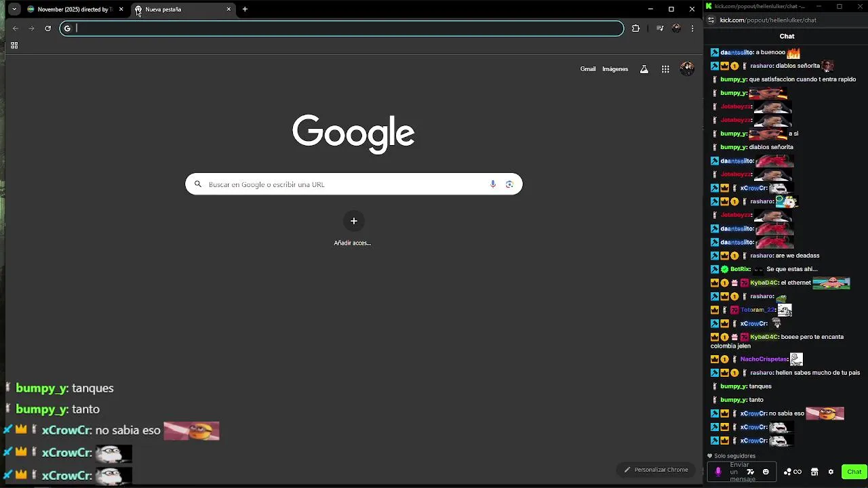Screen dimensions: 868x488
Task: Click username NachoCrispetas in chat
Action: pos(764,359)
